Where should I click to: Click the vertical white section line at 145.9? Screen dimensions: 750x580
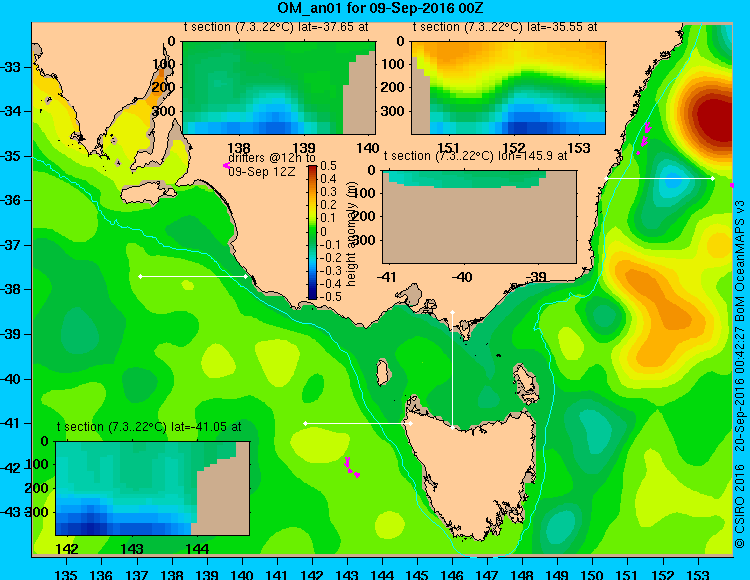[452, 370]
